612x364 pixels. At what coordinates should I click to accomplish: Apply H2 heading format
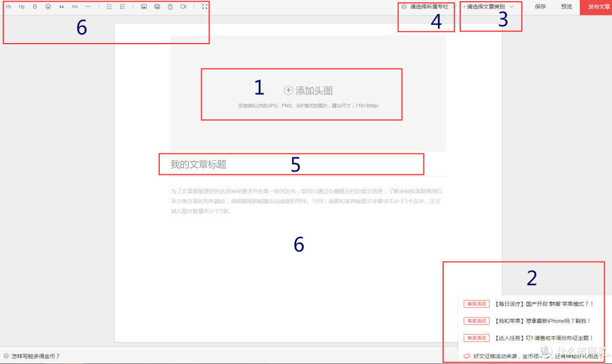click(x=22, y=7)
